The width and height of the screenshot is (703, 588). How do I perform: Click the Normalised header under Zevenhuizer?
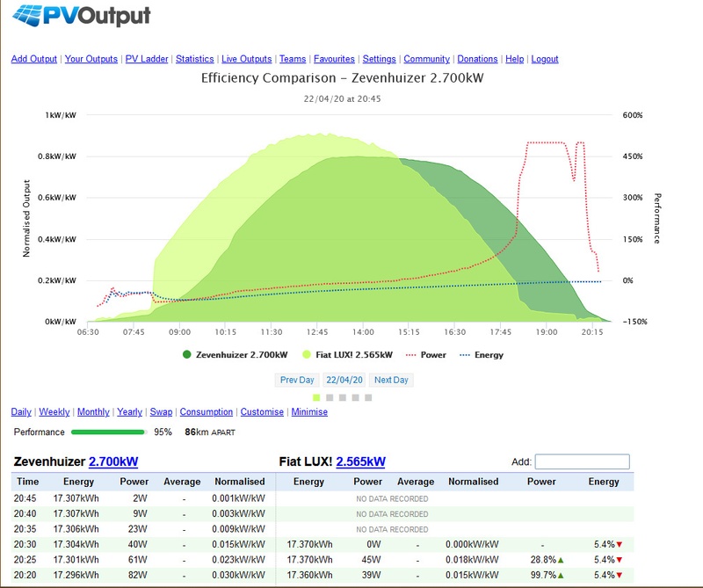click(240, 482)
